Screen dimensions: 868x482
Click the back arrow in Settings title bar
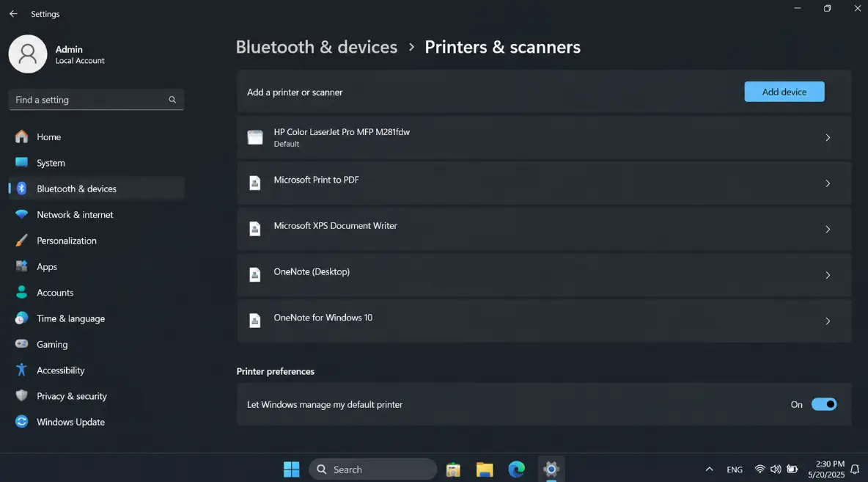coord(13,14)
